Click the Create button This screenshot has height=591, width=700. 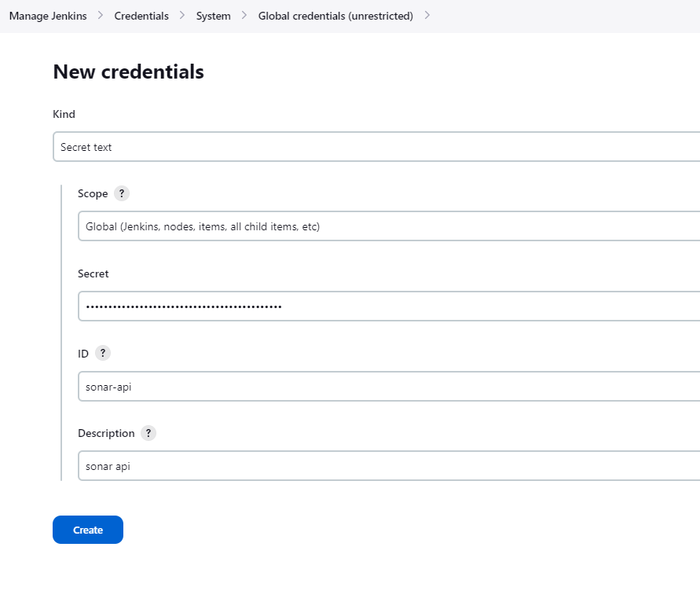(88, 530)
